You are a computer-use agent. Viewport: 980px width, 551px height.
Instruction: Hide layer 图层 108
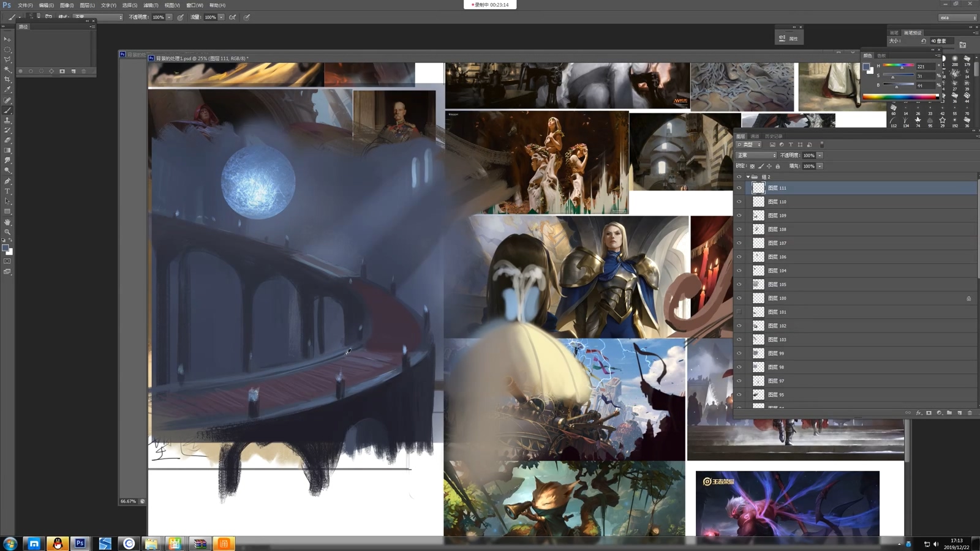[739, 230]
